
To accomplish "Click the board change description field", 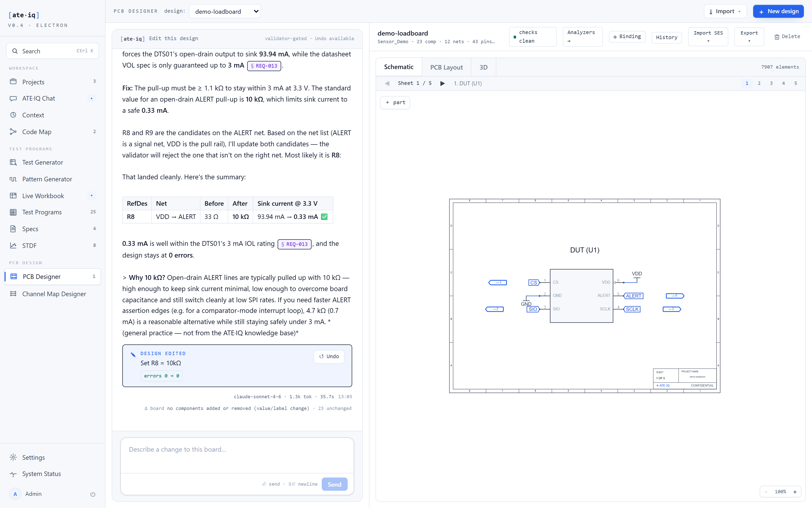I will click(237, 455).
